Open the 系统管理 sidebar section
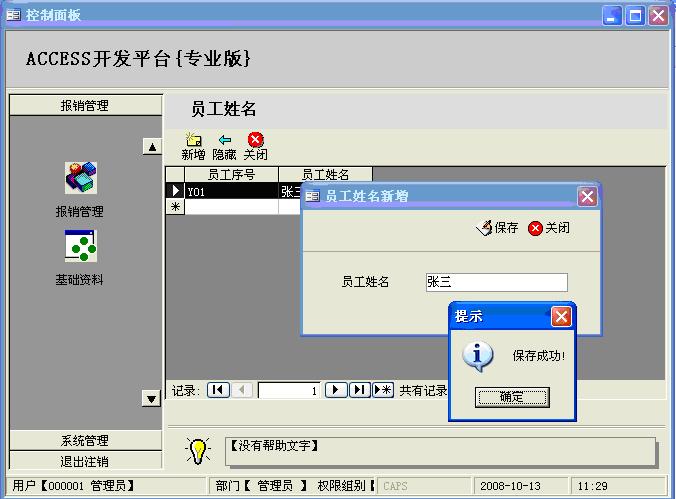676x499 pixels. point(85,440)
